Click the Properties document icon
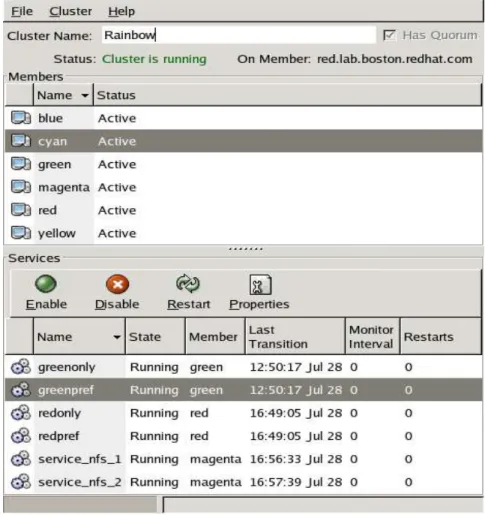This screenshot has width=485, height=515. tap(260, 284)
